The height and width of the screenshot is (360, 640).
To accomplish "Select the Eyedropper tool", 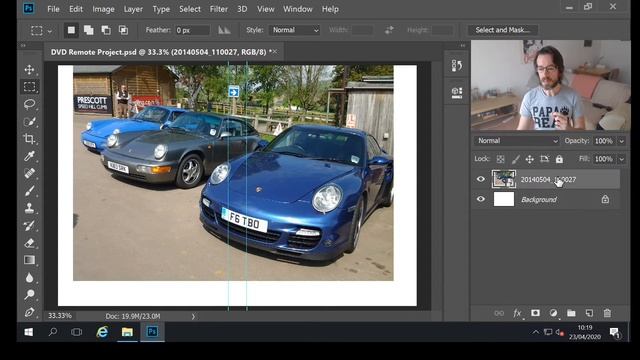I will coord(29,156).
